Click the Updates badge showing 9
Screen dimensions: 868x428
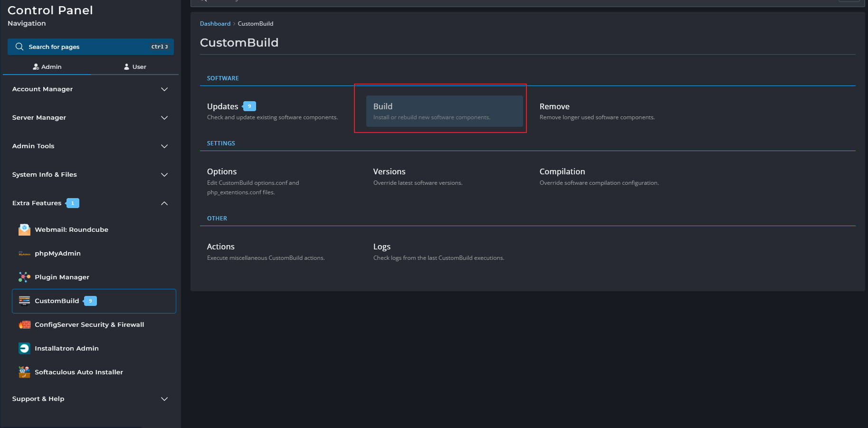pyautogui.click(x=249, y=106)
